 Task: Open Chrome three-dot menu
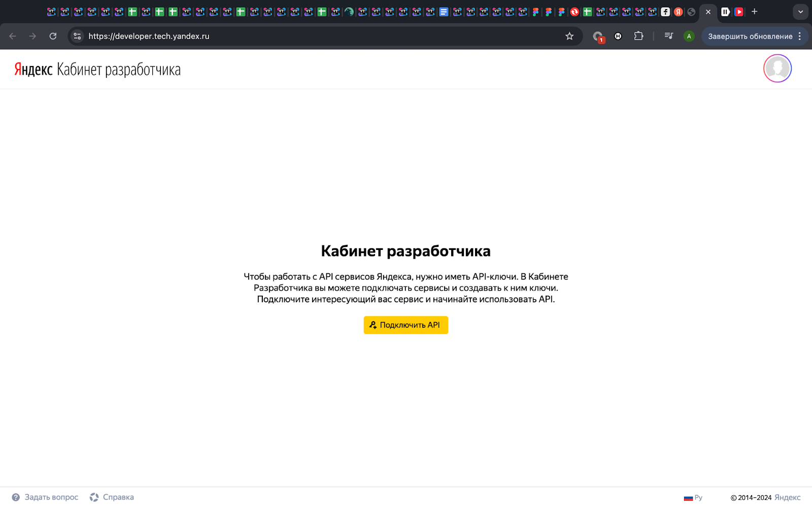coord(800,36)
